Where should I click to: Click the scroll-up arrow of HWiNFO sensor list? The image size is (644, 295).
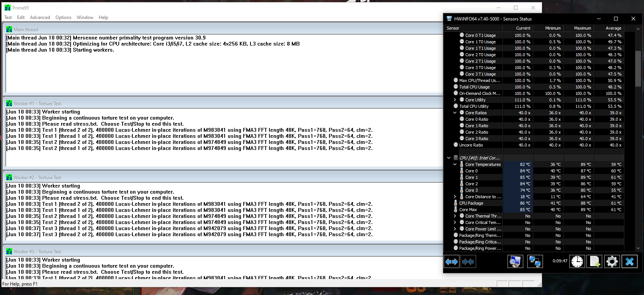tap(638, 28)
